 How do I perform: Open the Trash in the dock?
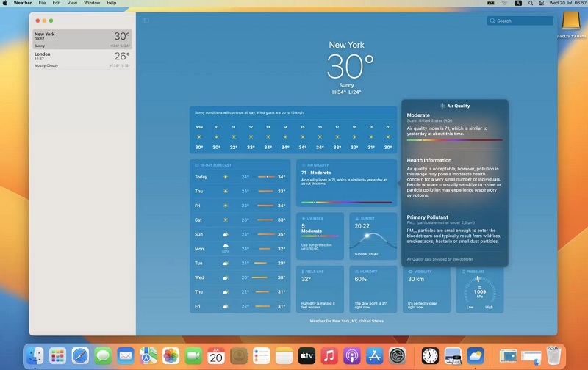(x=553, y=356)
